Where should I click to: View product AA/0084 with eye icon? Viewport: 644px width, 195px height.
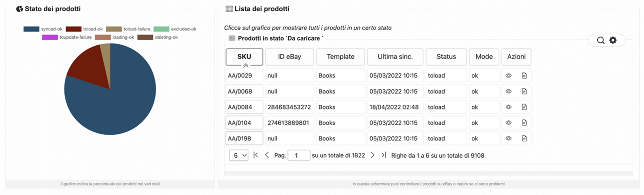tap(509, 107)
